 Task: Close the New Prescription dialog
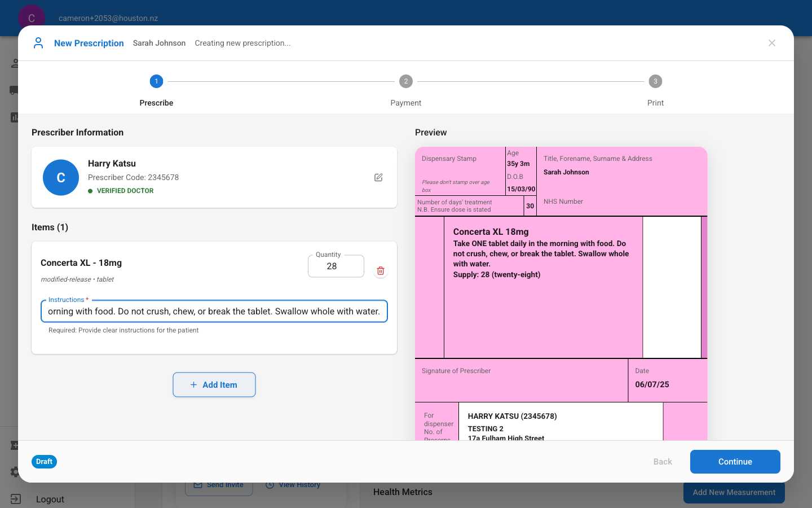(772, 43)
